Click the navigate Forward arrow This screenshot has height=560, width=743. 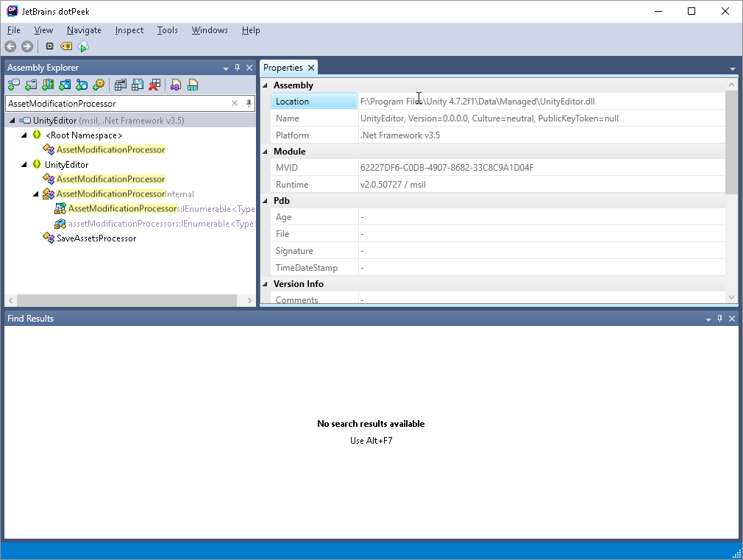[27, 46]
